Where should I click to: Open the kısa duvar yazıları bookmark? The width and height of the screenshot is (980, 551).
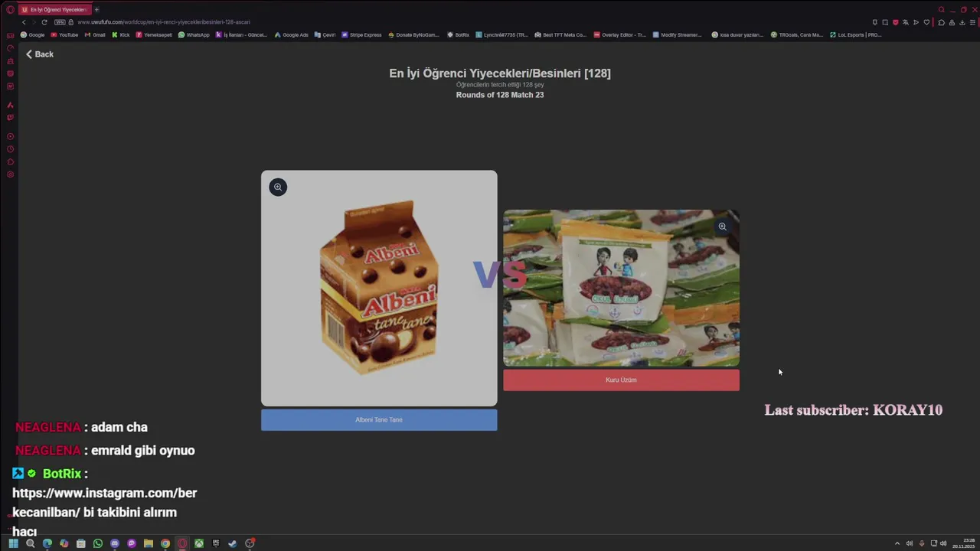click(x=738, y=34)
